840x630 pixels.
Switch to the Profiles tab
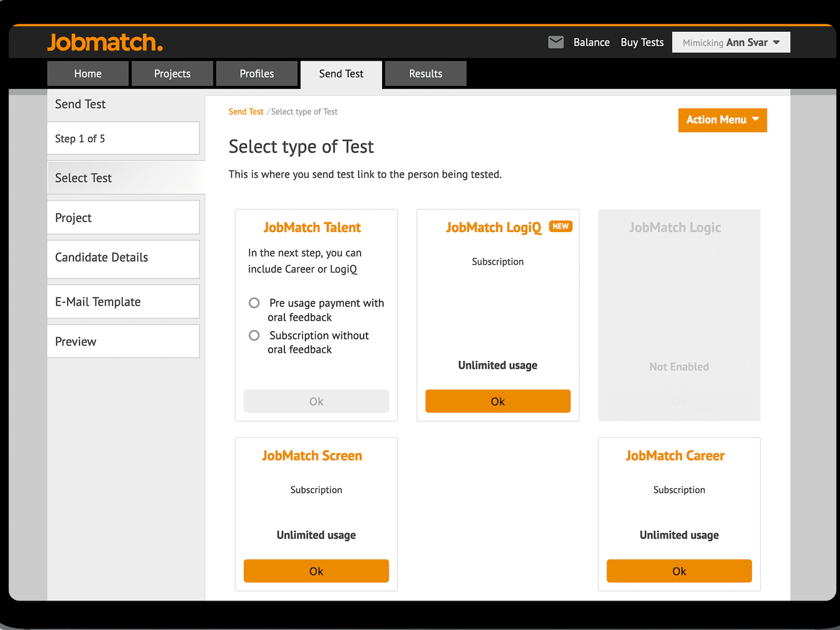[257, 74]
